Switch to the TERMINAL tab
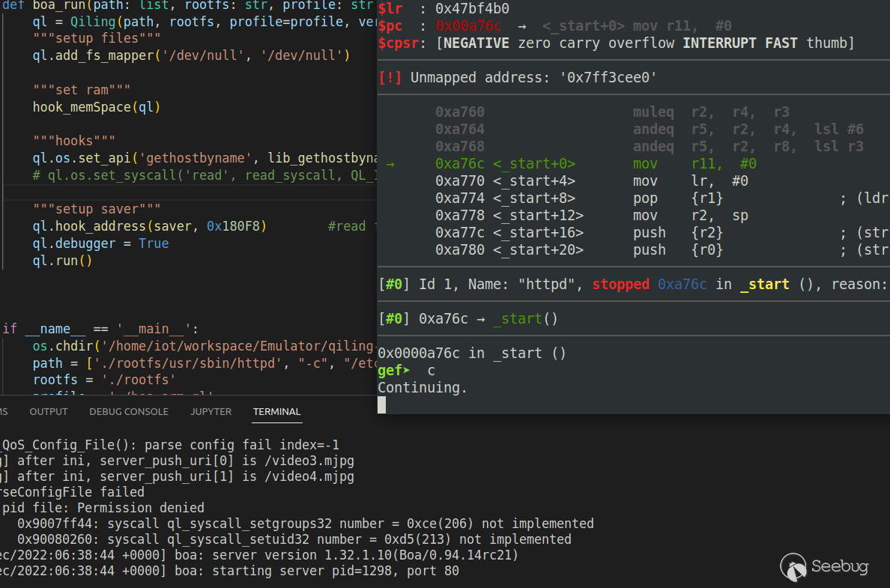The width and height of the screenshot is (890, 588). [276, 412]
